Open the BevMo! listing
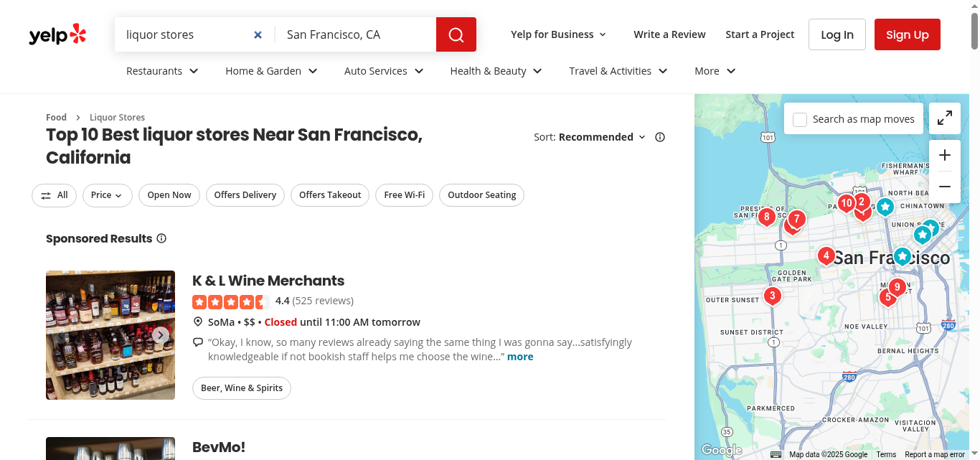980x460 pixels. (x=219, y=447)
